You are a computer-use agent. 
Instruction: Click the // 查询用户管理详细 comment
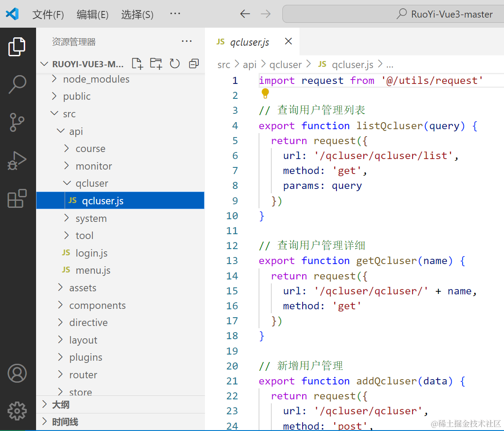click(x=312, y=245)
